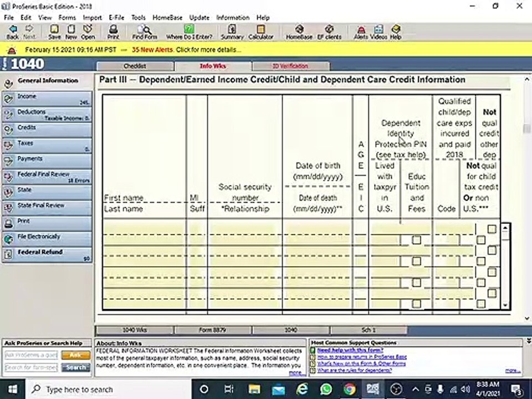Open the File menu

pos(9,18)
